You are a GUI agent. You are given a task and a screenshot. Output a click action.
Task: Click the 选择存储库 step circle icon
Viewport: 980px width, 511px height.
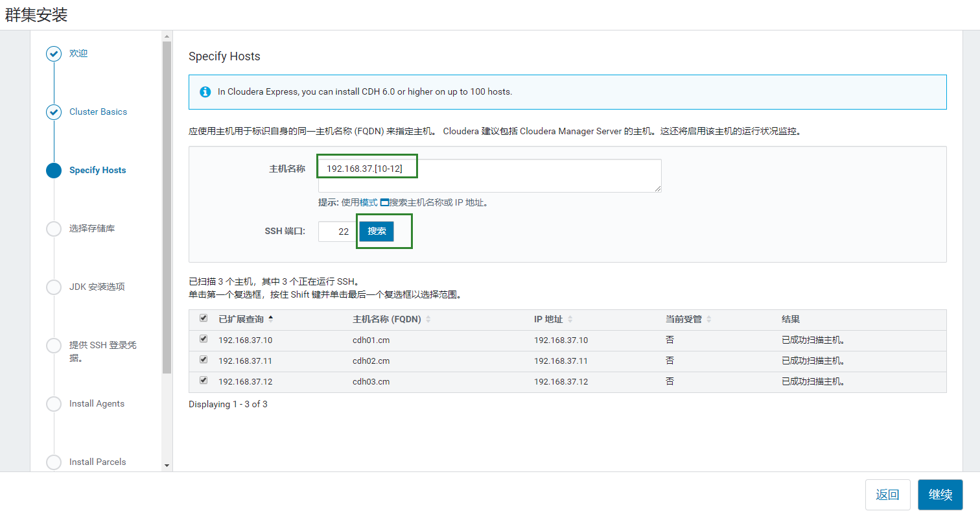click(x=54, y=229)
